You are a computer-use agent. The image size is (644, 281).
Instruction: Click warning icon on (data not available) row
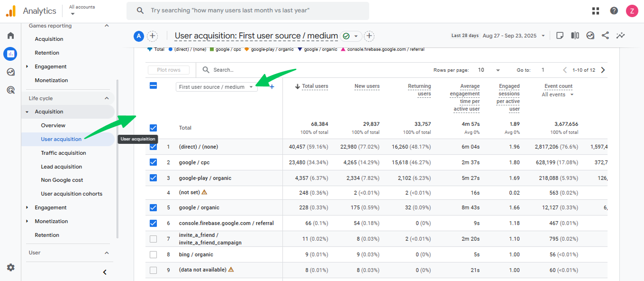pyautogui.click(x=231, y=269)
